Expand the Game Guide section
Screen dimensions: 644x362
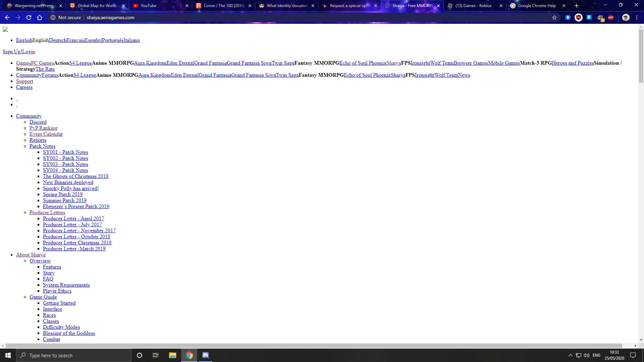pos(43,297)
